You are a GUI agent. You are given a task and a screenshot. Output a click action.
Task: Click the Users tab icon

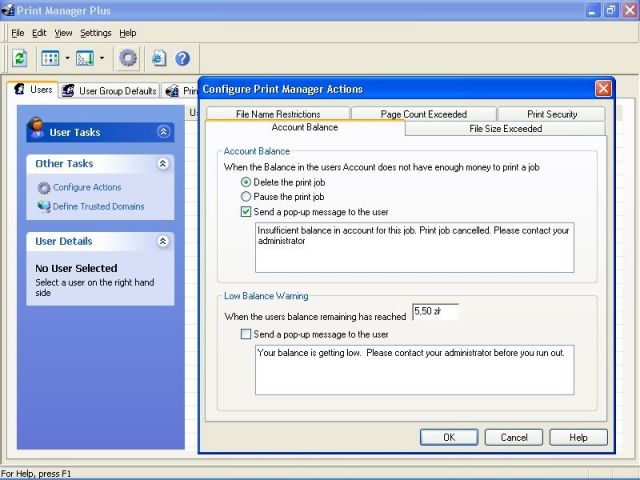click(19, 89)
